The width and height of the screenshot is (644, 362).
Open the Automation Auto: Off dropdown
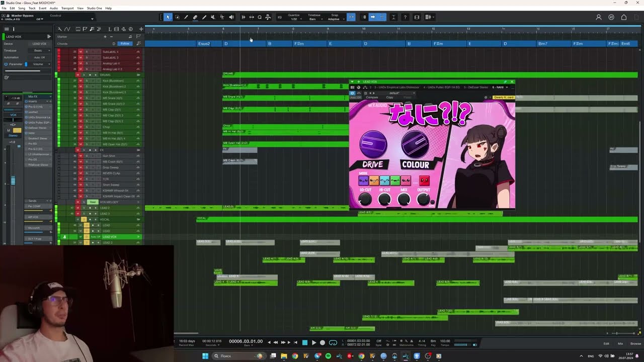pyautogui.click(x=39, y=57)
